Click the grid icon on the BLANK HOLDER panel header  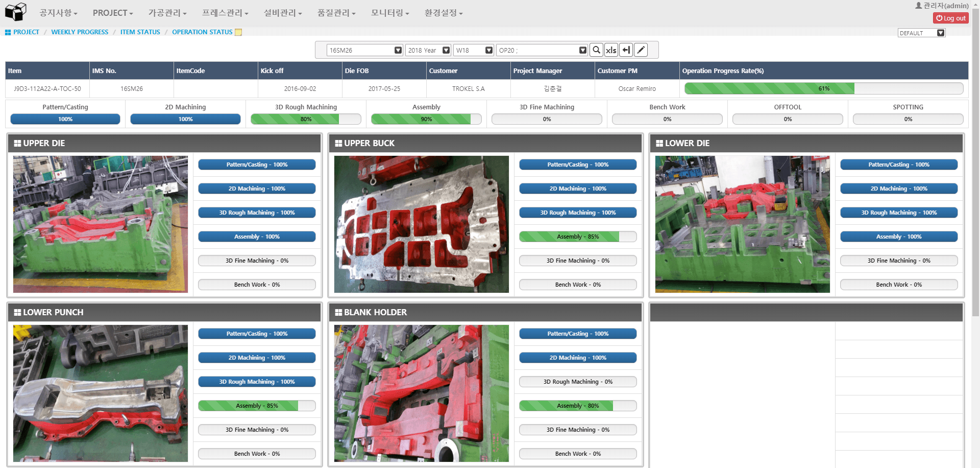338,312
